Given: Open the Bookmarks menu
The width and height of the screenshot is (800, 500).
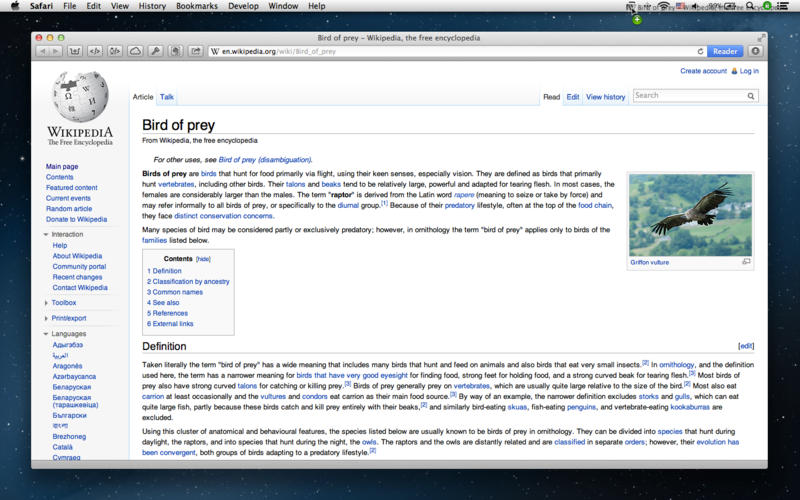Looking at the screenshot, I should pyautogui.click(x=197, y=6).
